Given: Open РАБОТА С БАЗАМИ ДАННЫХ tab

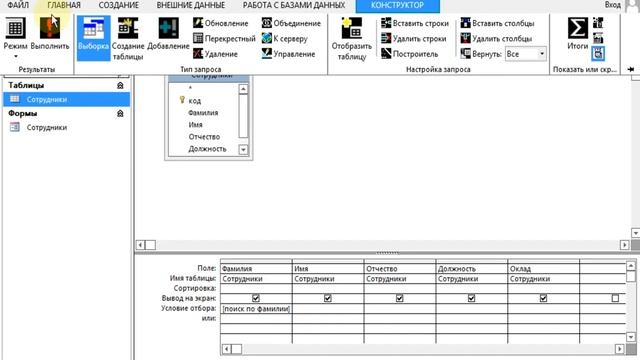Looking at the screenshot, I should click(294, 5).
